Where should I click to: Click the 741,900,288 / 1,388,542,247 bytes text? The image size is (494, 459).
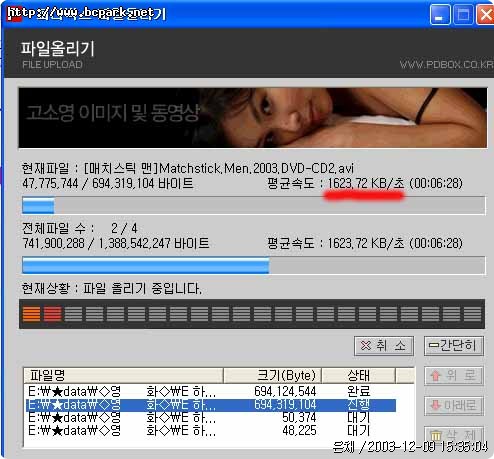pyautogui.click(x=115, y=243)
